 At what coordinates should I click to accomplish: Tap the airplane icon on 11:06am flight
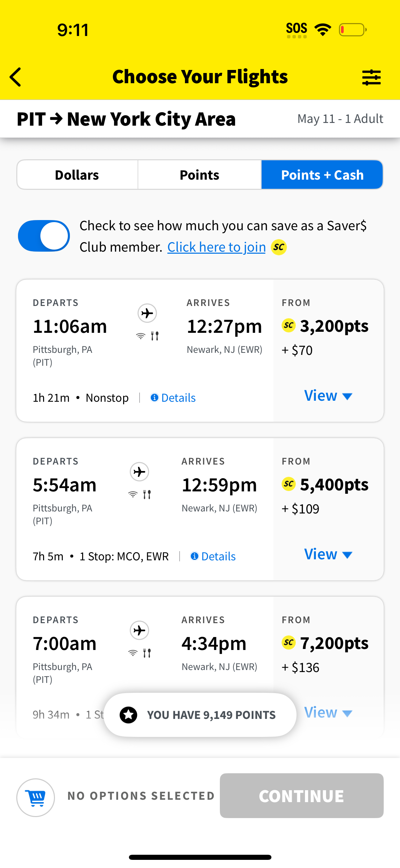[x=147, y=313]
